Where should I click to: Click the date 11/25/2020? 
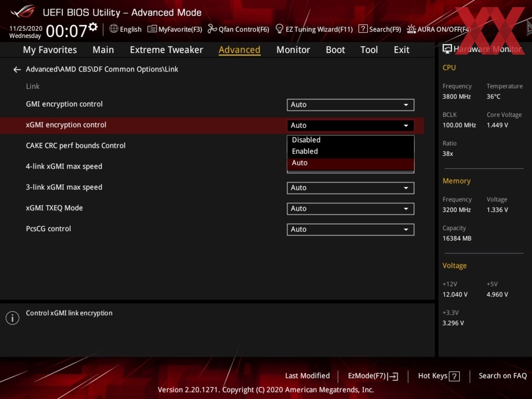click(x=26, y=29)
